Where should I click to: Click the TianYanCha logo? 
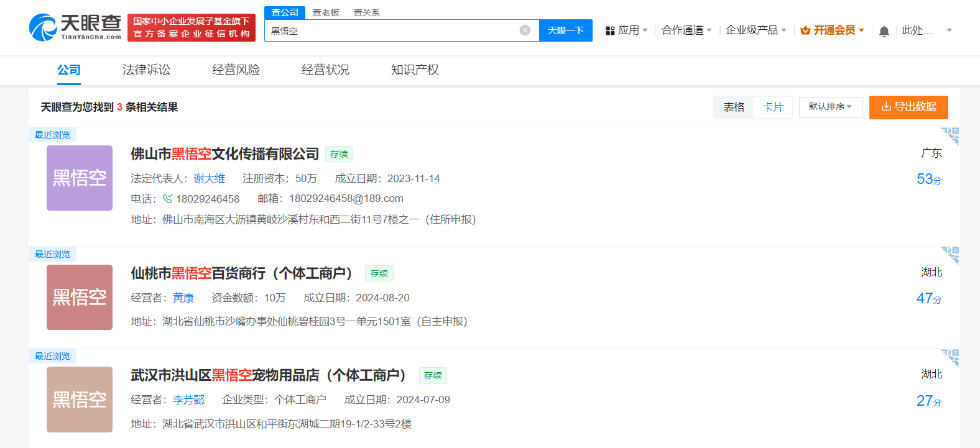(75, 27)
